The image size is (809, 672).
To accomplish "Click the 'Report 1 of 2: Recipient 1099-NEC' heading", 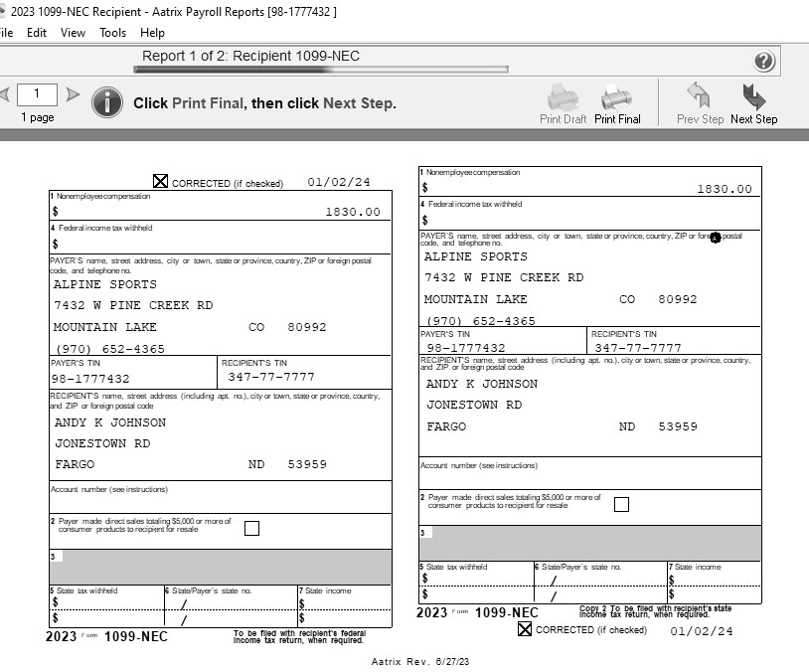I will coord(250,56).
